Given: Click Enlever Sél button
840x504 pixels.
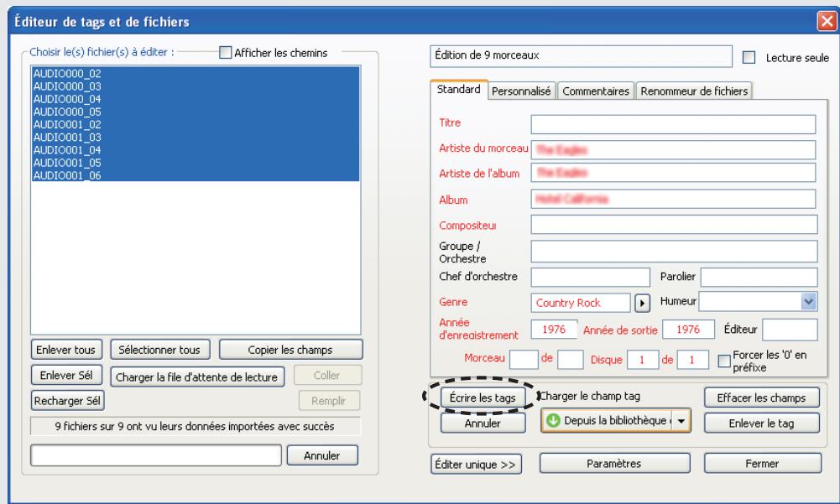Looking at the screenshot, I should 66,375.
